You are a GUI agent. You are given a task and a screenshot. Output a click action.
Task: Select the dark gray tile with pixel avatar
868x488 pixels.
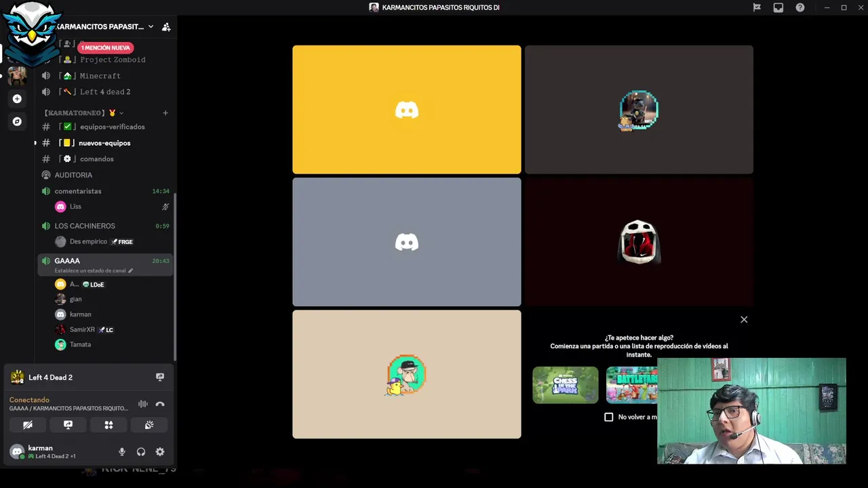(639, 110)
